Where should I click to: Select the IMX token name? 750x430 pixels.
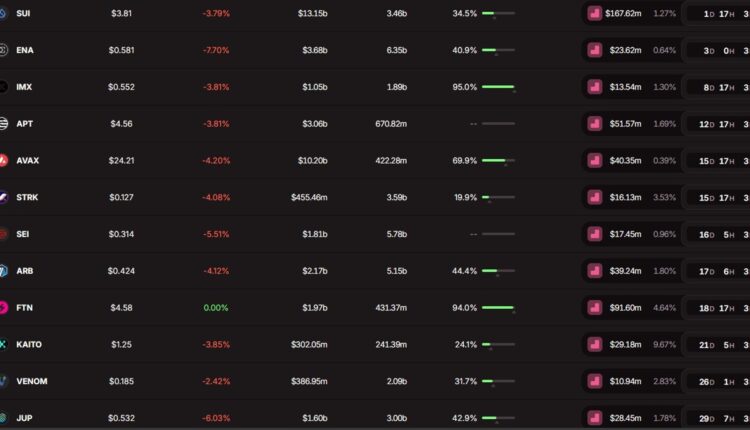(24, 87)
